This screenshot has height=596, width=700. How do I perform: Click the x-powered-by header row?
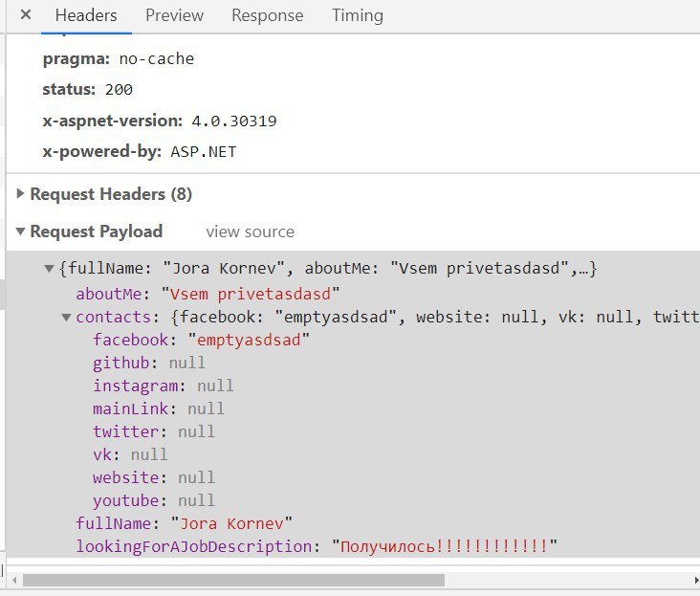point(139,151)
